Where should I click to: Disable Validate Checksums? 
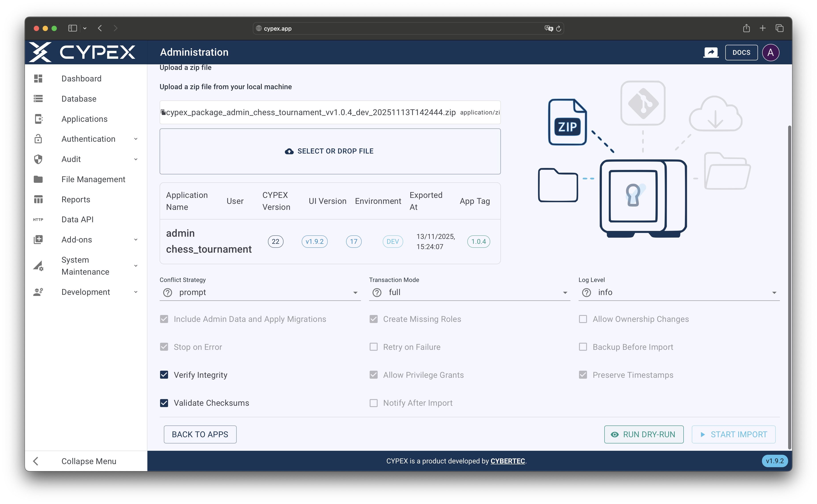coord(164,403)
